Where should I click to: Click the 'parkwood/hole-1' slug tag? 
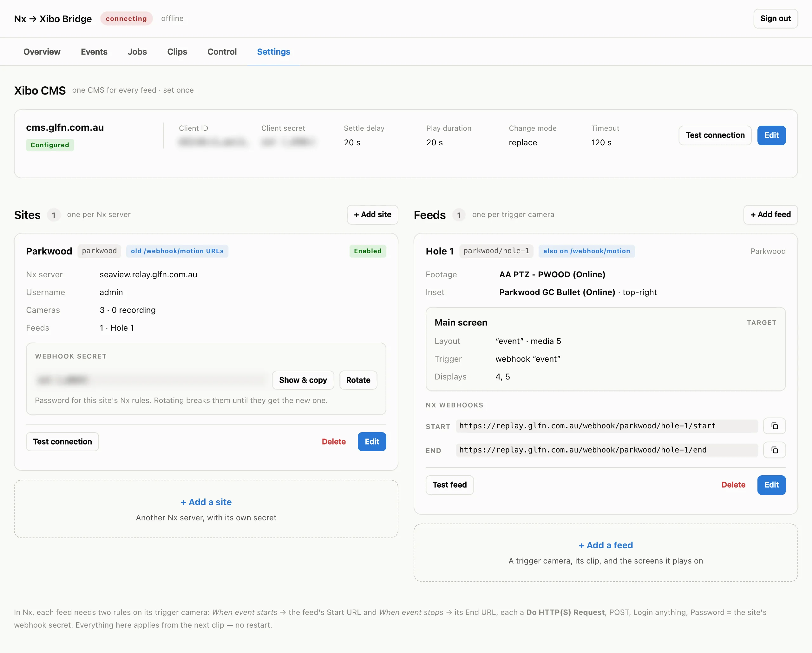[496, 251]
